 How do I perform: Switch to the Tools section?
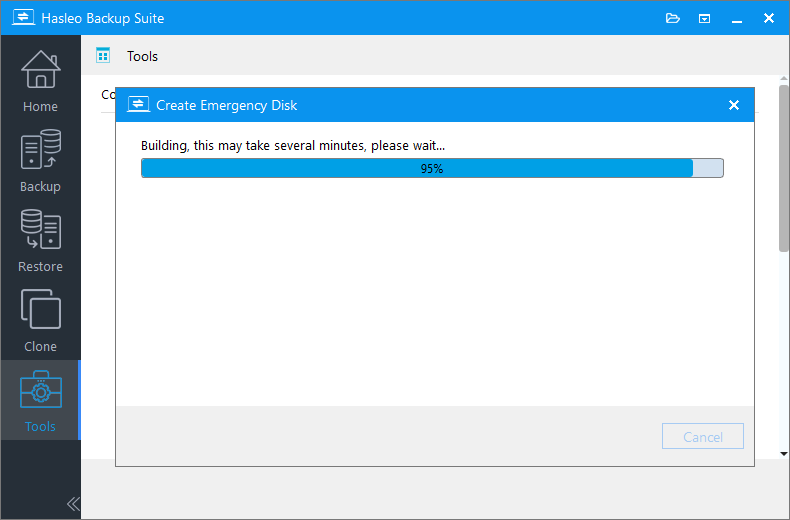[x=40, y=400]
